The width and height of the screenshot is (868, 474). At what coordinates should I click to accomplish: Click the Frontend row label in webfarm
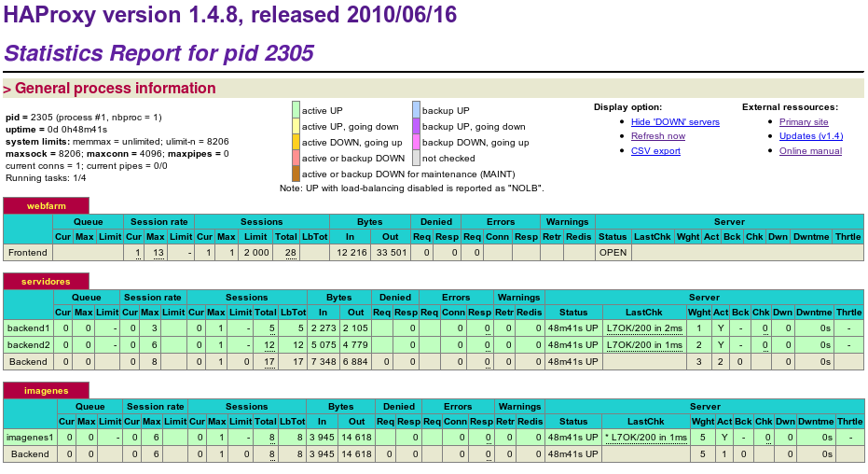28,253
